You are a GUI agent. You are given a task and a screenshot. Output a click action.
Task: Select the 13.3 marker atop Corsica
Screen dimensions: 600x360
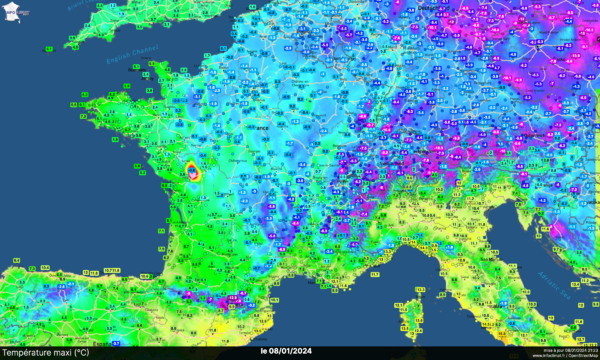click(420, 290)
